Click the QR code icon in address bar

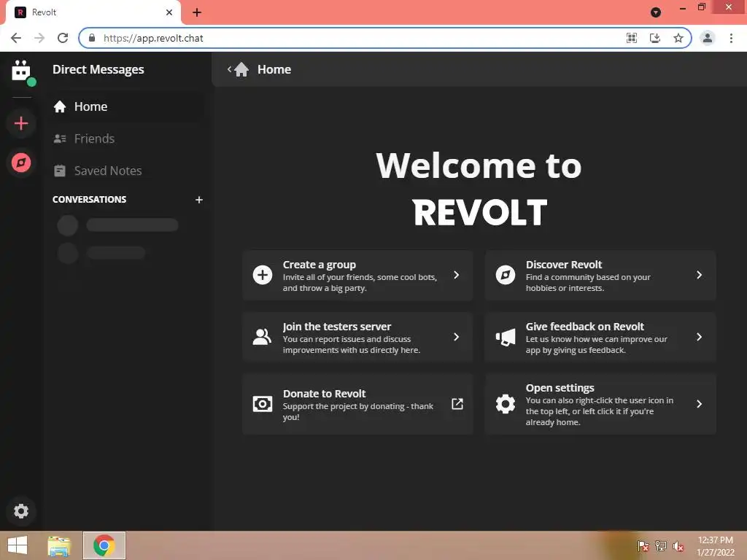point(632,38)
